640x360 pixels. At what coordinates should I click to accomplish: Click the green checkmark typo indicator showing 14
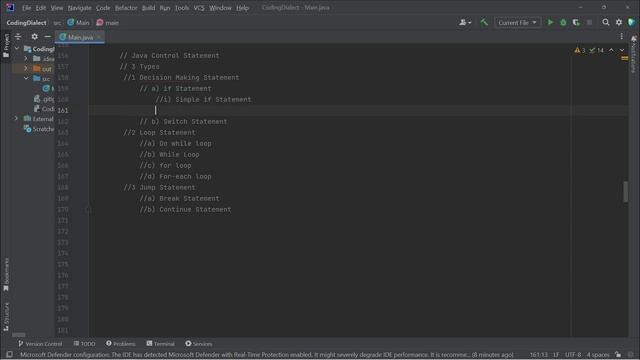coord(596,50)
